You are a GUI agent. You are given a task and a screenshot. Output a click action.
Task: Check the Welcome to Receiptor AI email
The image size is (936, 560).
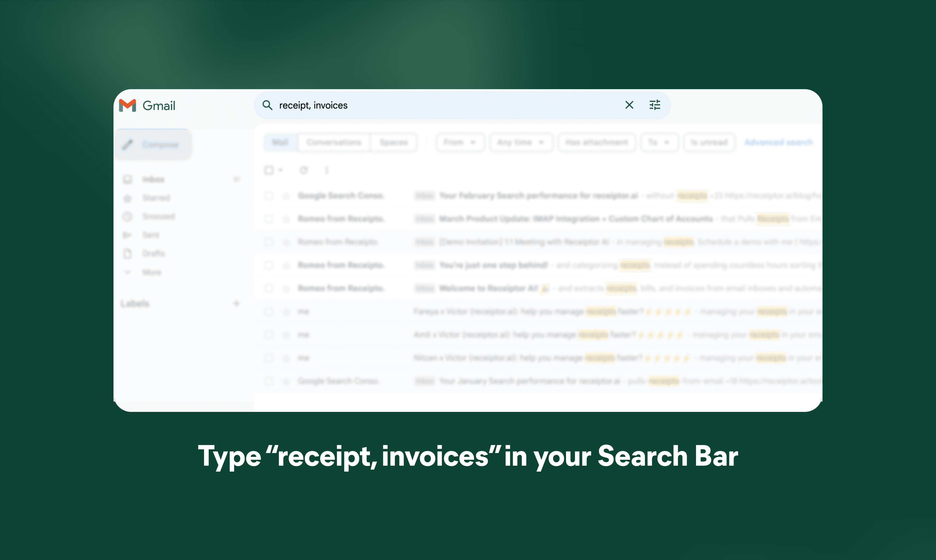(269, 288)
